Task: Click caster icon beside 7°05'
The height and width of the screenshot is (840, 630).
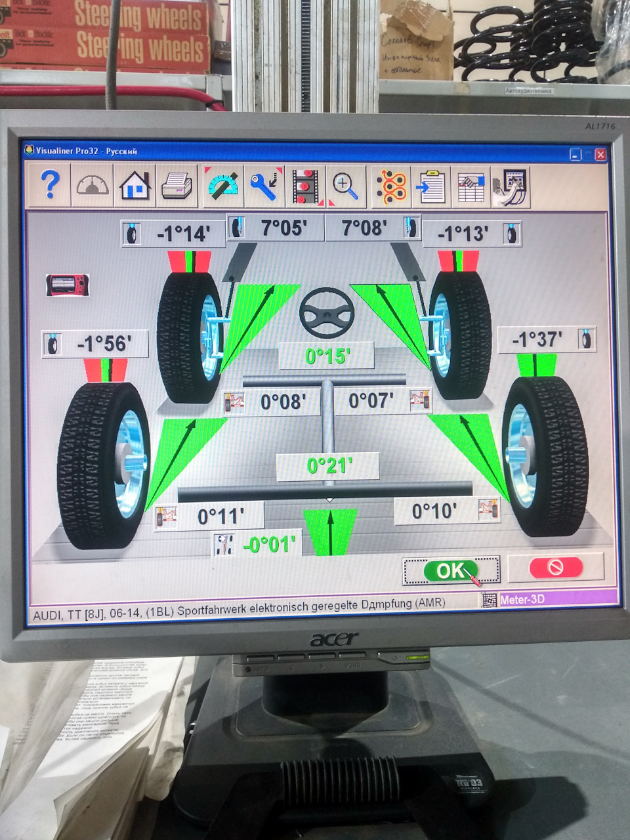Action: tap(237, 228)
